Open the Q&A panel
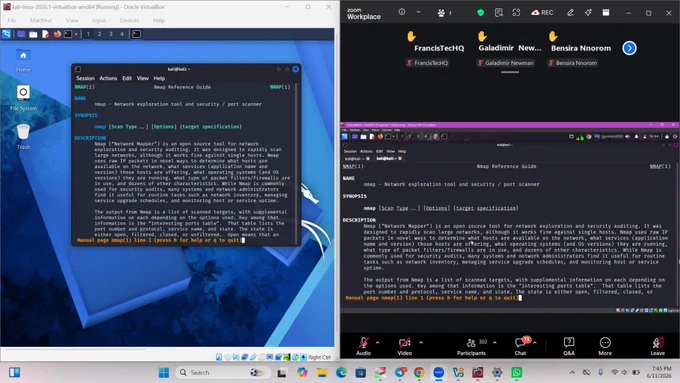 569,346
